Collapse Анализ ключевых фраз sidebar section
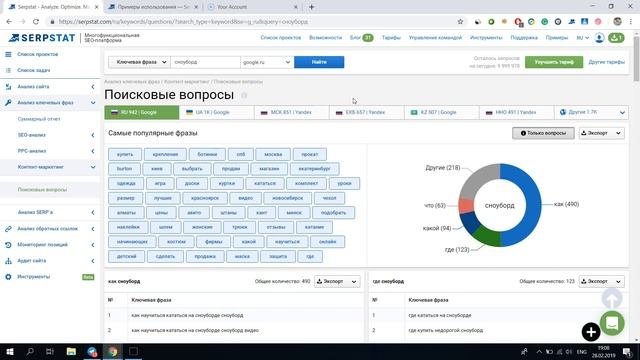Image resolution: width=640 pixels, height=360 pixels. [x=93, y=103]
